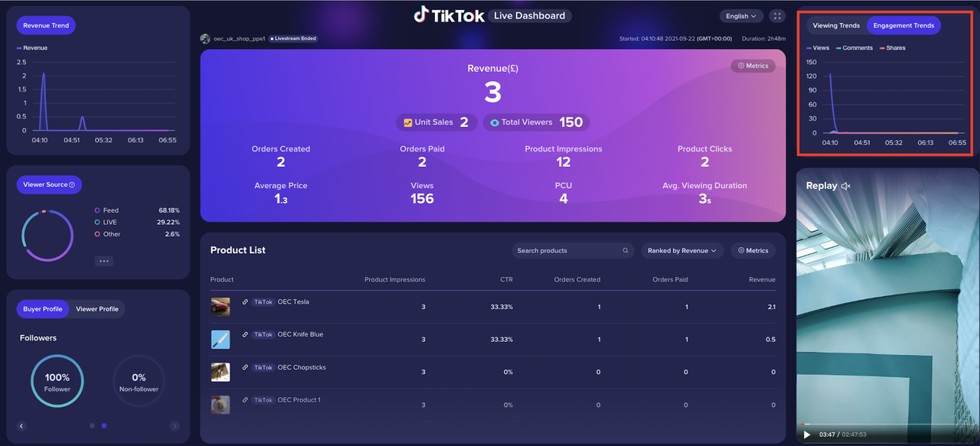Toggle the Shares legend series

892,48
